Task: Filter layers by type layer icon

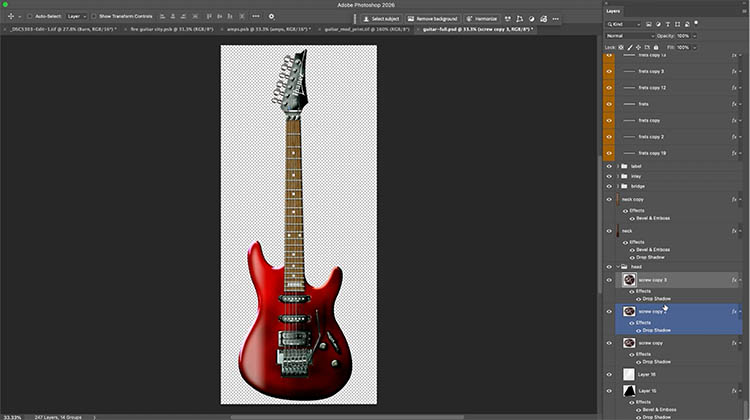Action: click(x=668, y=24)
